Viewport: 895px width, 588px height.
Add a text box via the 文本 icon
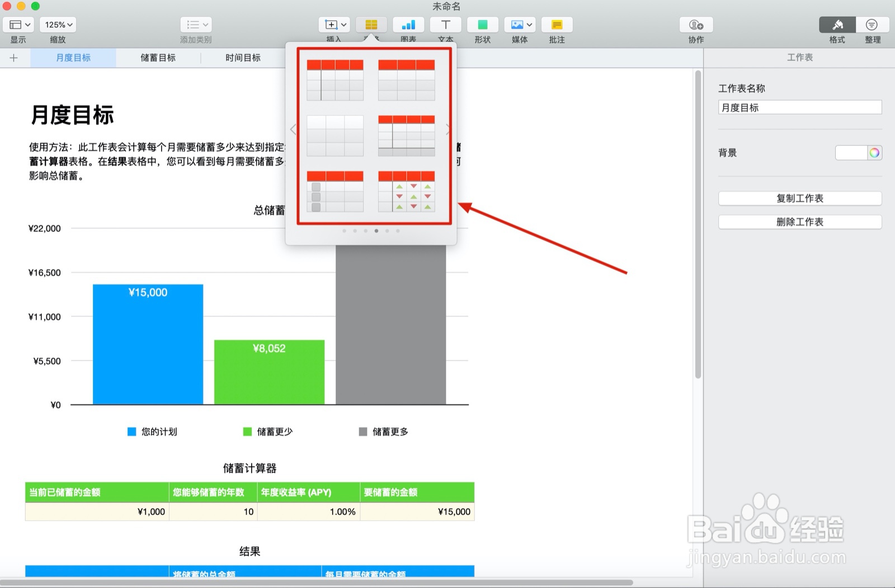coord(445,25)
